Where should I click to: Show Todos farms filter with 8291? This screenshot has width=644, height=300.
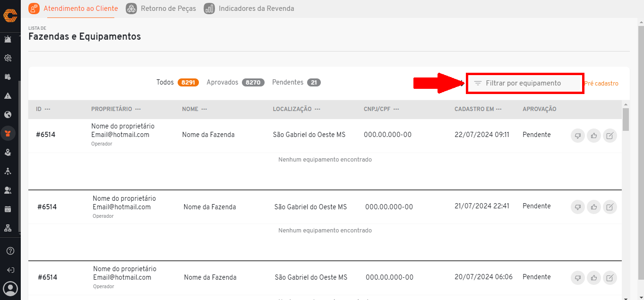click(x=178, y=82)
